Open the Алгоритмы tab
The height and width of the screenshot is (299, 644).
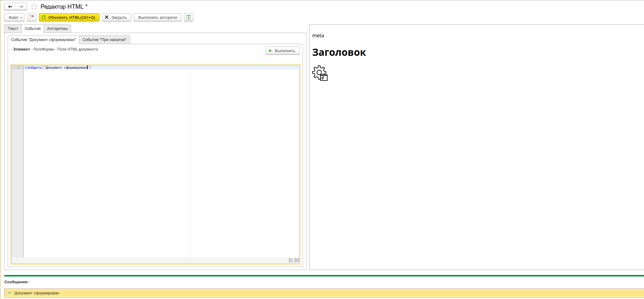pos(58,29)
